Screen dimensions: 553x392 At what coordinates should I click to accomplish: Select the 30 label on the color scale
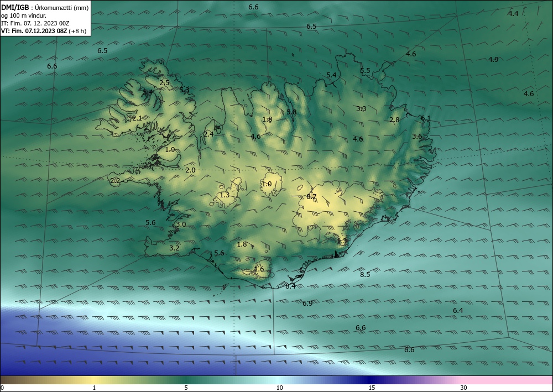tap(463, 388)
